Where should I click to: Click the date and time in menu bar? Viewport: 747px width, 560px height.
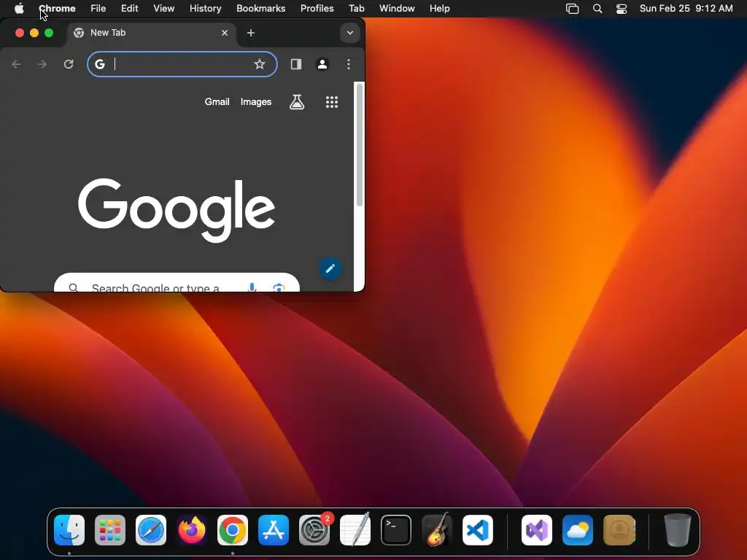(x=686, y=9)
